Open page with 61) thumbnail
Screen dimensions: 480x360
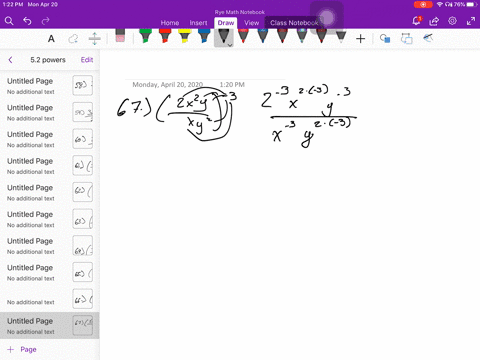(50, 166)
